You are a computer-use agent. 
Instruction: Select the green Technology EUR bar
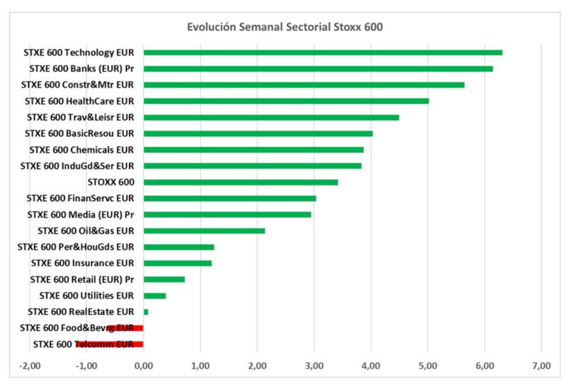click(322, 53)
